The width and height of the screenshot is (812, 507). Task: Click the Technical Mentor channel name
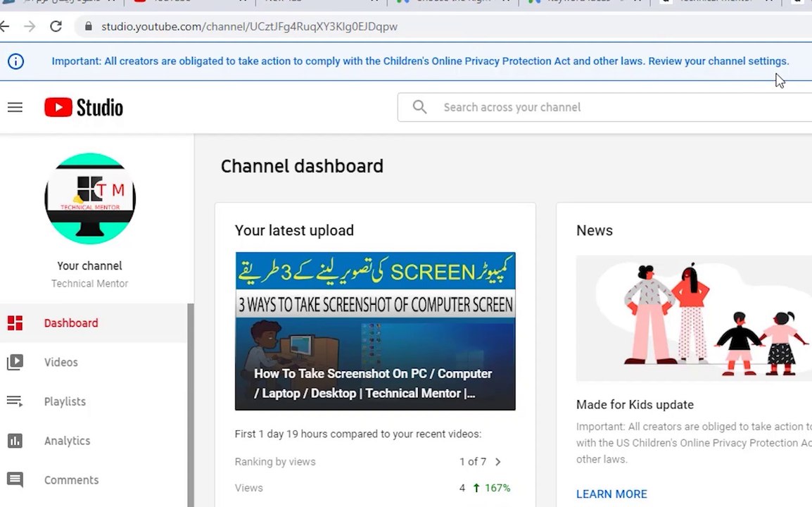point(89,284)
